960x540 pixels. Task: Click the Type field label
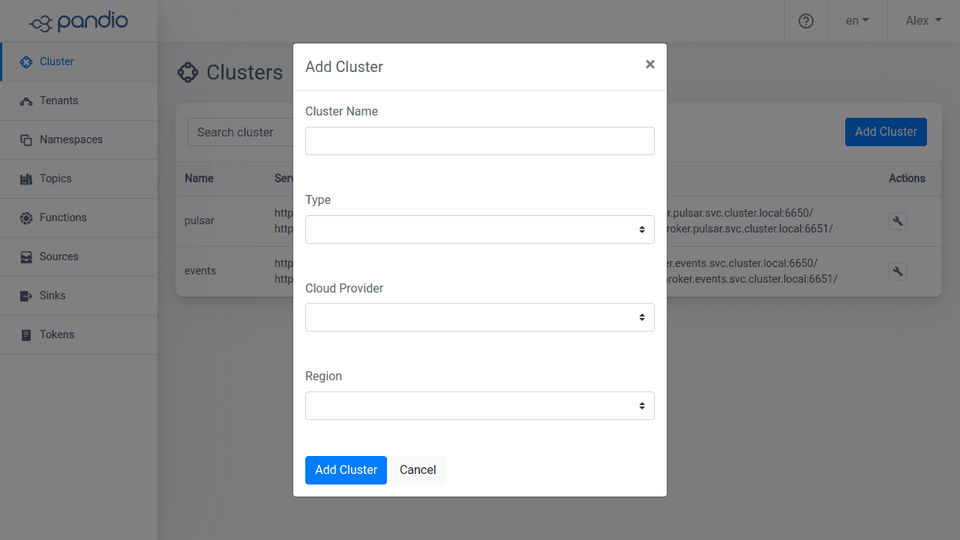pyautogui.click(x=318, y=200)
